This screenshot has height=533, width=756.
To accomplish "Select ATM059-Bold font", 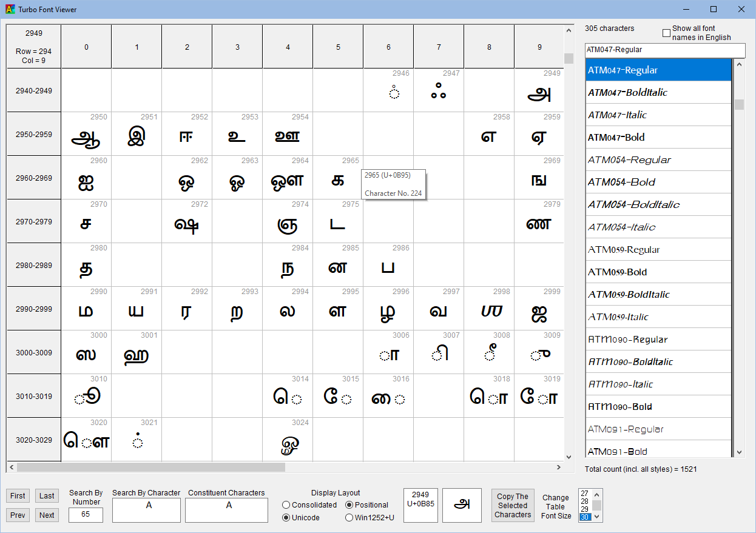I will coord(658,272).
